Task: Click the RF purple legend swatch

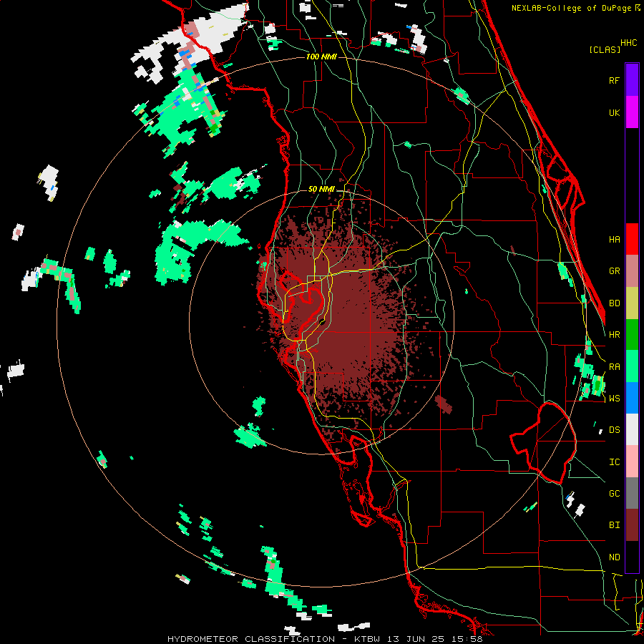Action: pyautogui.click(x=632, y=80)
